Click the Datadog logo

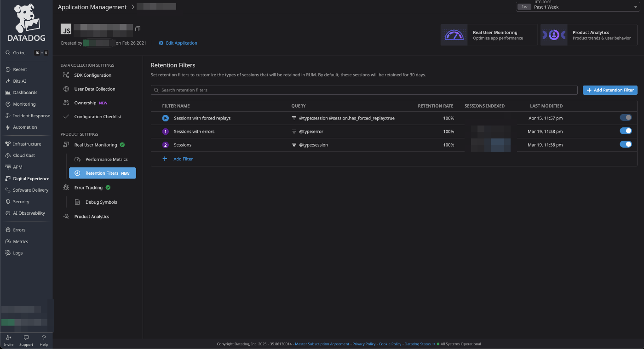point(26,23)
